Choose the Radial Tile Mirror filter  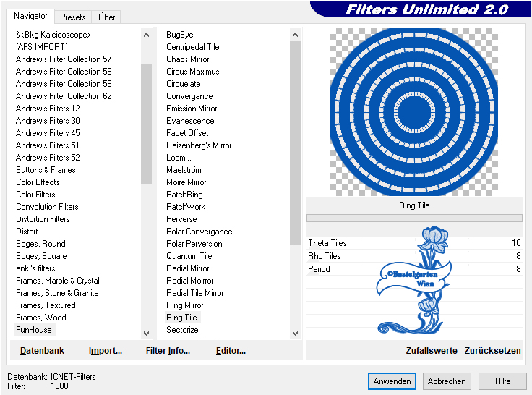point(195,293)
